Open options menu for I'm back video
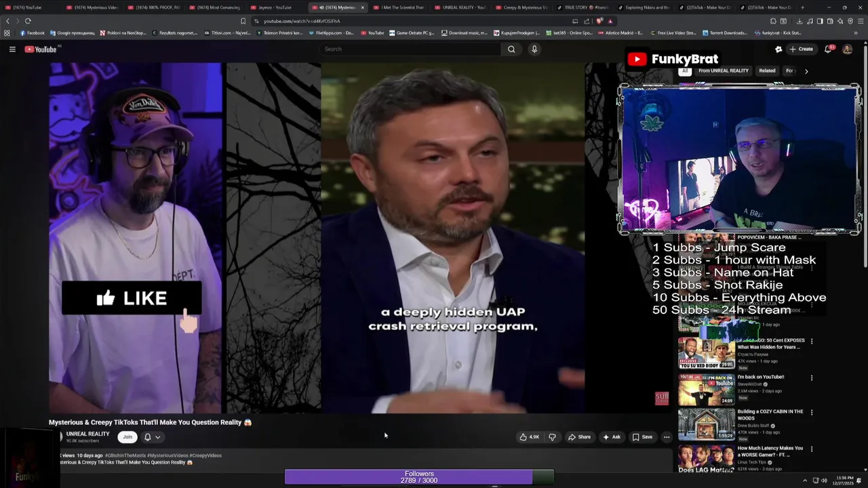Viewport: 868px width, 488px height. click(812, 378)
